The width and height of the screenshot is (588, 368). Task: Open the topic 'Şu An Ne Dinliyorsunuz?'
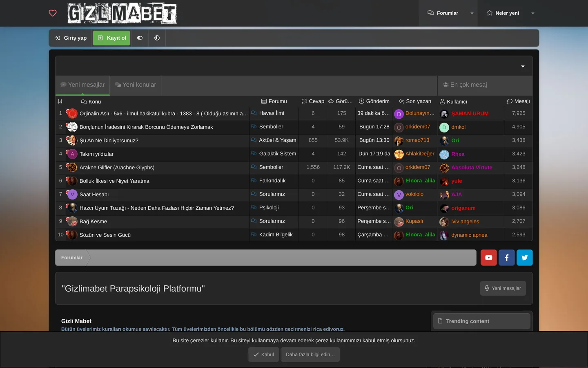pyautogui.click(x=109, y=141)
